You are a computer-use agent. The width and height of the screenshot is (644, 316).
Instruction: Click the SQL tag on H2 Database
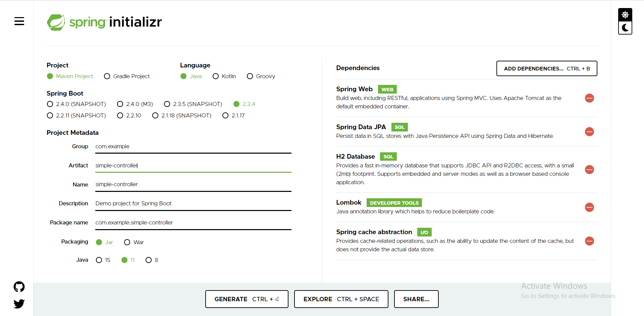(x=388, y=157)
